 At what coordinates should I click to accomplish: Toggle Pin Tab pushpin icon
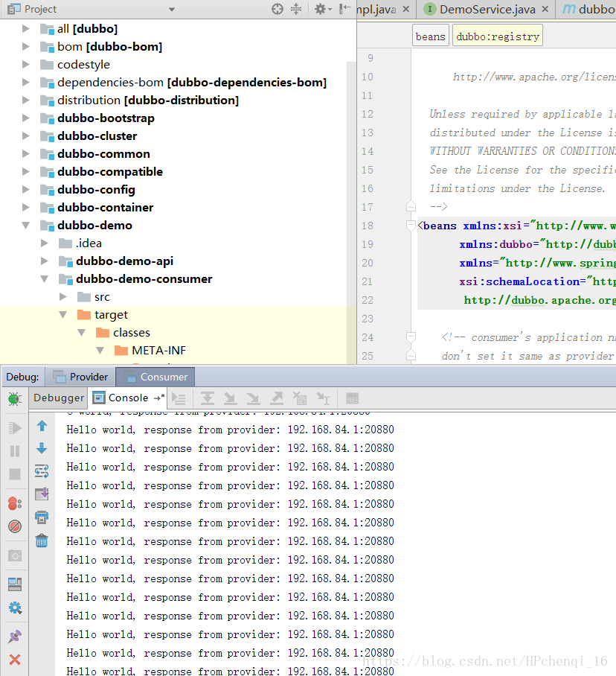(15, 637)
